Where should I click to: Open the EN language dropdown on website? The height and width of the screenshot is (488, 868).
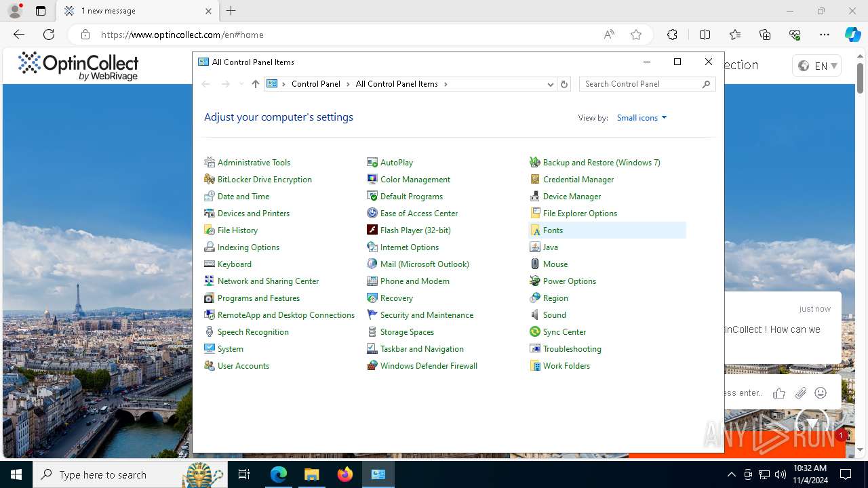[x=817, y=66]
